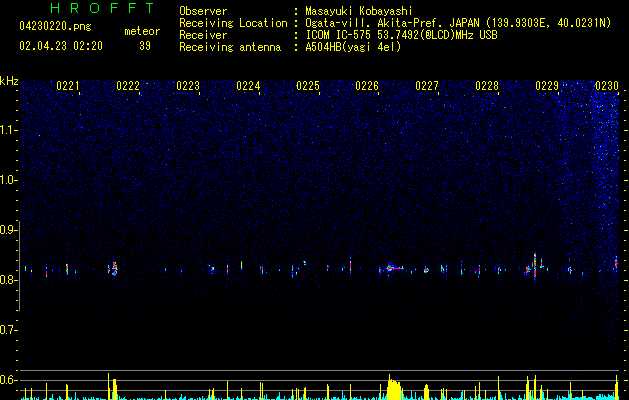
Task: Click the long meteor echo after 0226
Action: 394,268
